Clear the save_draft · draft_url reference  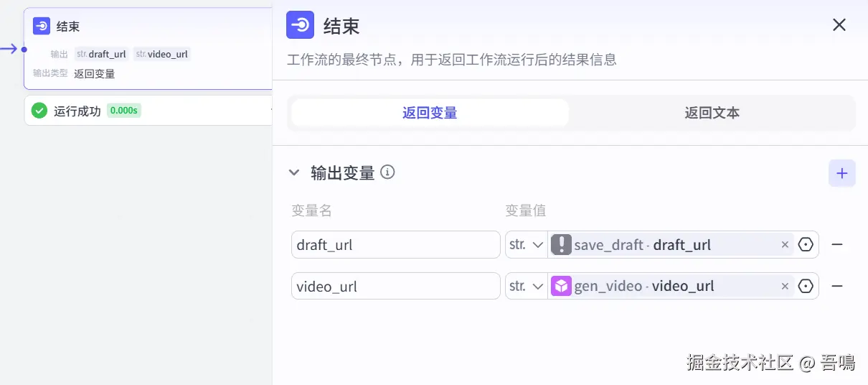785,245
